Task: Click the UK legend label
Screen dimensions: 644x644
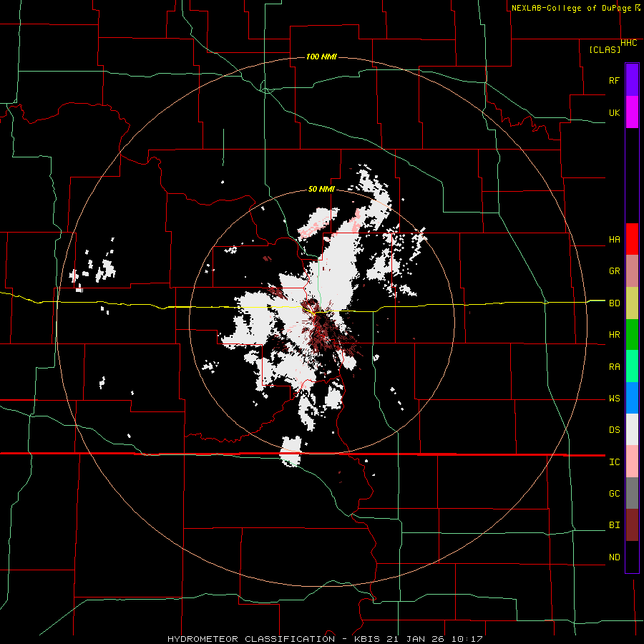Action: [614, 112]
